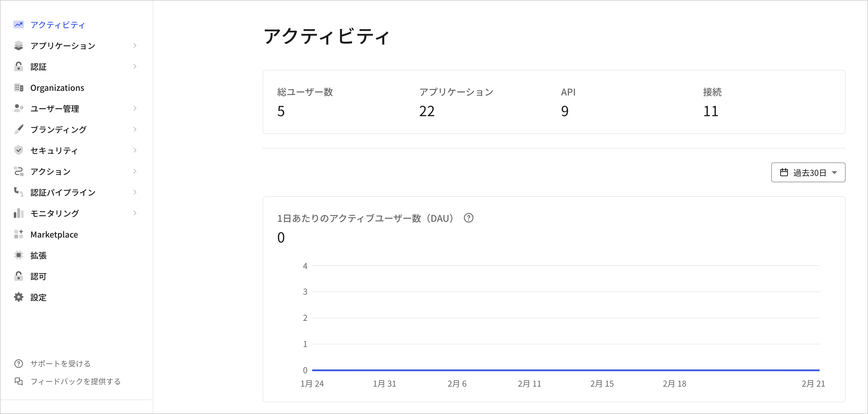This screenshot has height=414, width=868.
Task: Click the サポートを受ける link
Action: coord(60,364)
